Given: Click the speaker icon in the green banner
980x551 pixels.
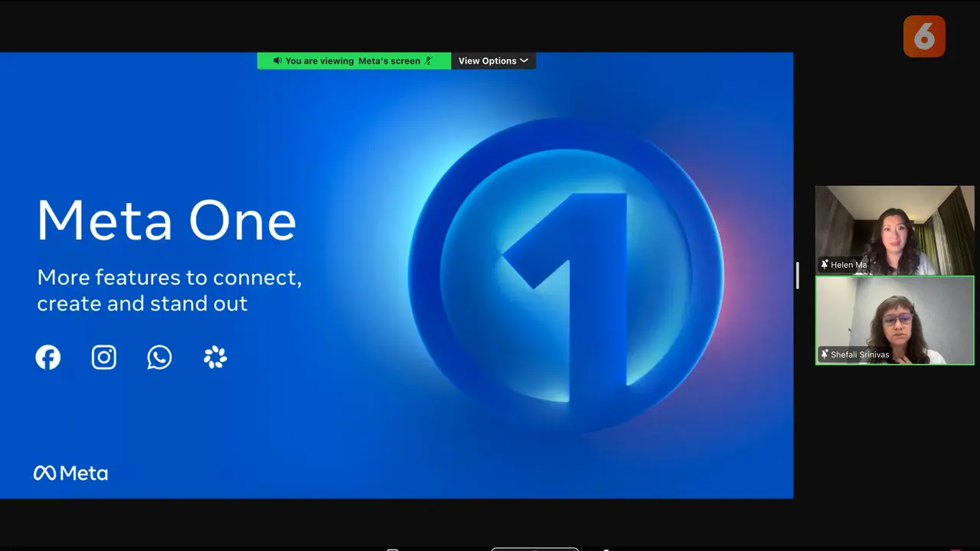Looking at the screenshot, I should pos(277,61).
